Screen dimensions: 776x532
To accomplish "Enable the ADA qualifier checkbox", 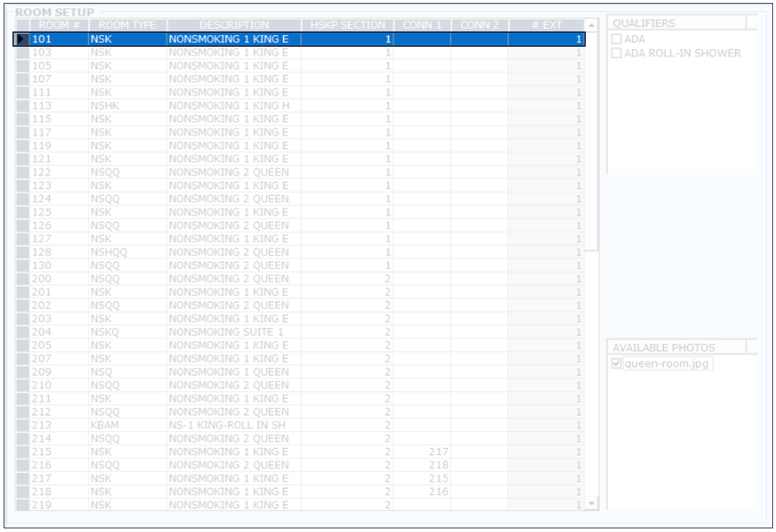I will click(617, 39).
